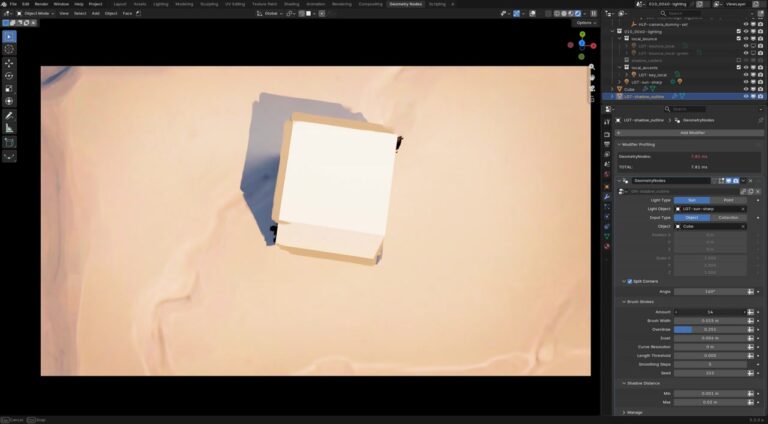Image resolution: width=768 pixels, height=424 pixels.
Task: Click the Add Modifier button
Action: 688,133
